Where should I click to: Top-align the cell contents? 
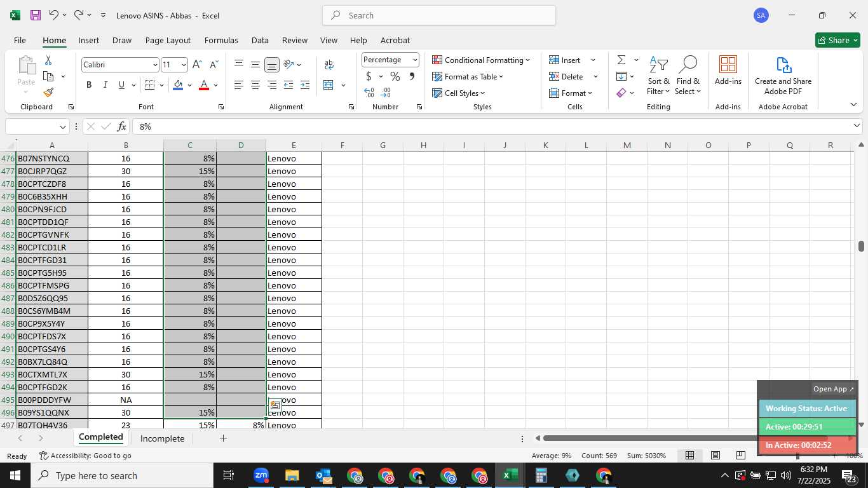(239, 64)
